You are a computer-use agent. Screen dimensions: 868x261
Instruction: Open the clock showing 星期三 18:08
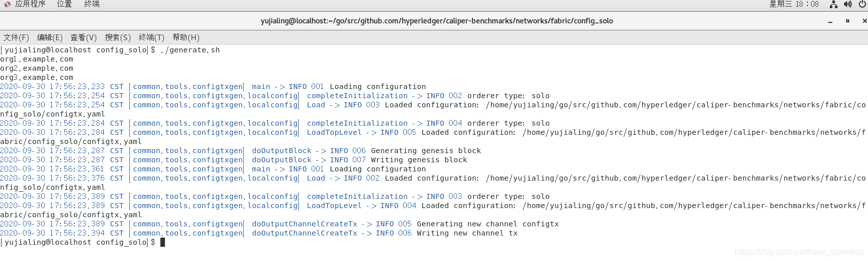coord(794,4)
